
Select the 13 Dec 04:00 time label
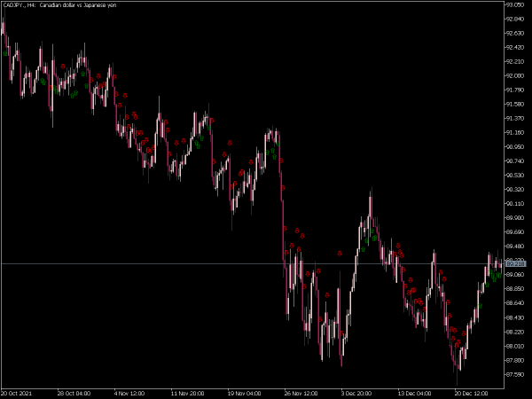click(x=414, y=394)
